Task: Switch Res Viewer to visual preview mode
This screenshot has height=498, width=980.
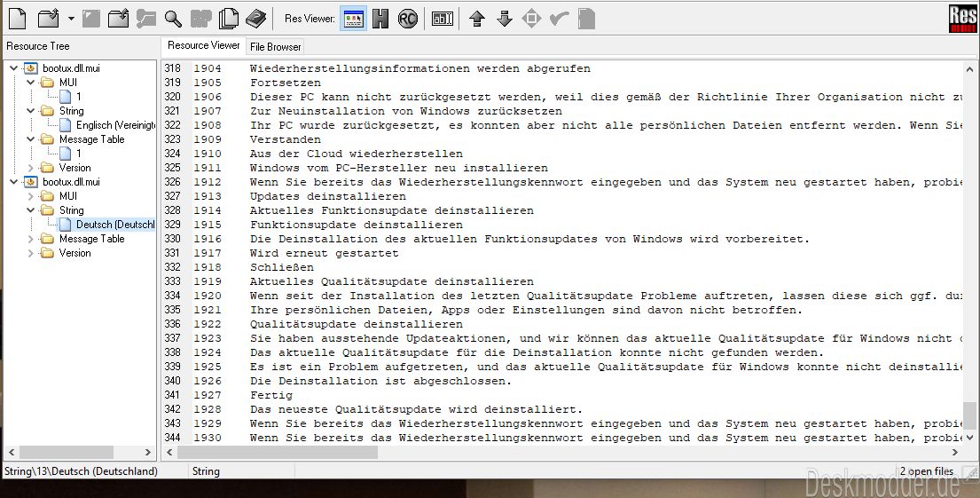Action: pyautogui.click(x=354, y=19)
